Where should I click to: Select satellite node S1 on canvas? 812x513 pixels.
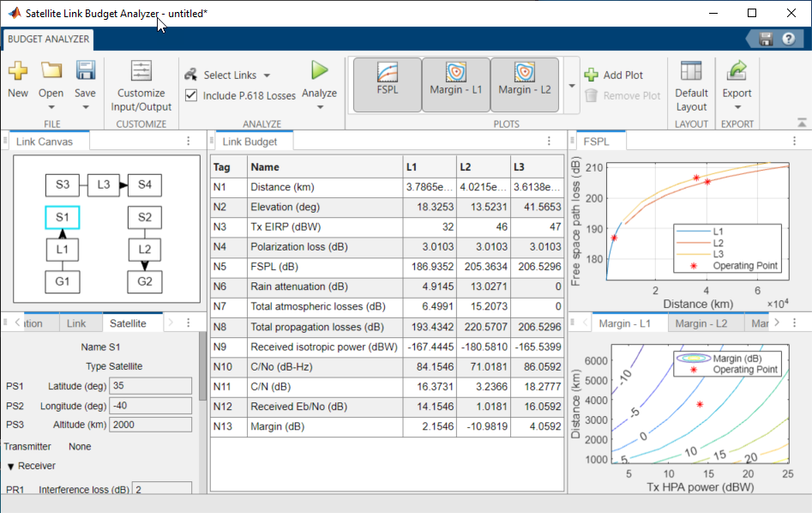point(62,217)
